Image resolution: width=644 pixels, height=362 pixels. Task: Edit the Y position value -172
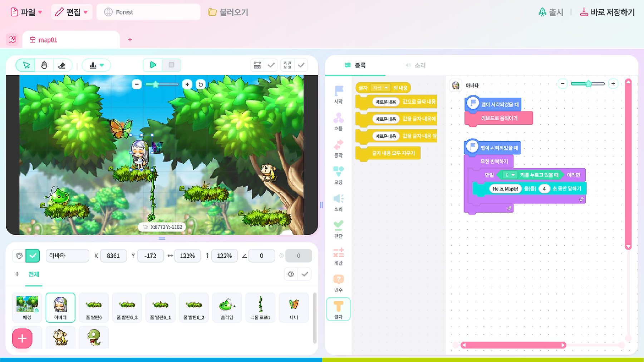pyautogui.click(x=150, y=256)
